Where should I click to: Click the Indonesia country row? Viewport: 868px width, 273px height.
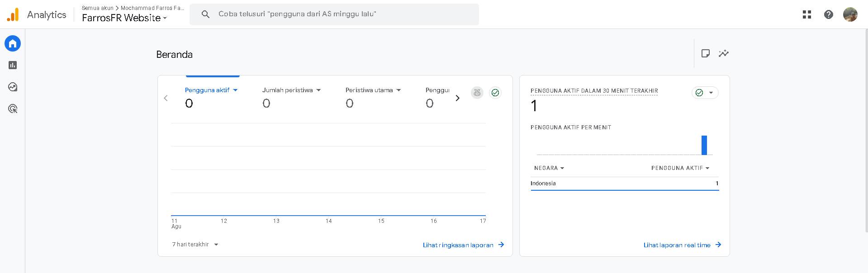(x=625, y=184)
